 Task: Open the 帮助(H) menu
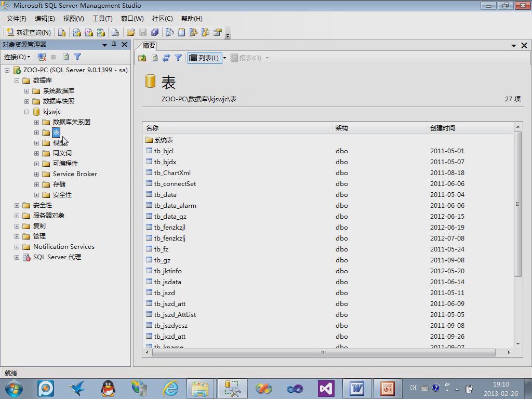tap(192, 19)
